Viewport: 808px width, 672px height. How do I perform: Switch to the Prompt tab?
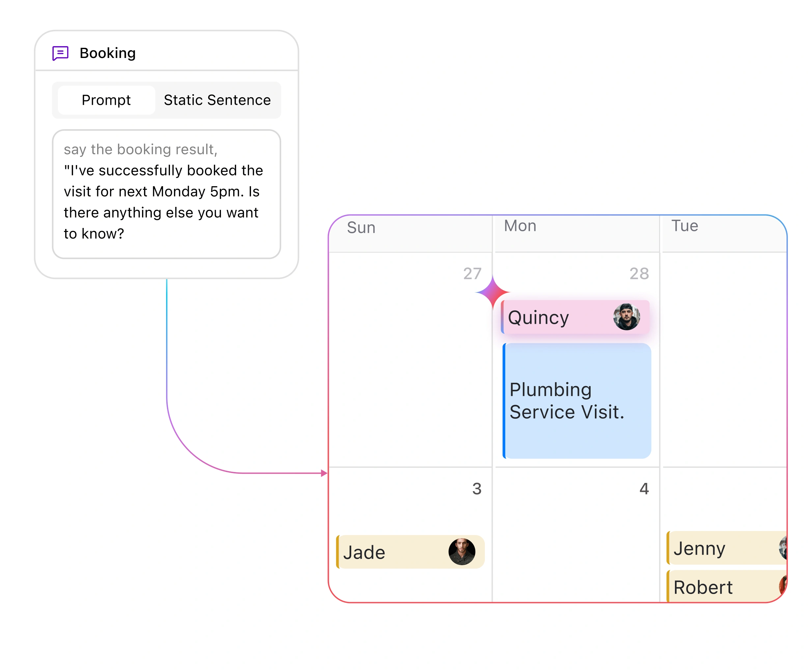tap(106, 100)
